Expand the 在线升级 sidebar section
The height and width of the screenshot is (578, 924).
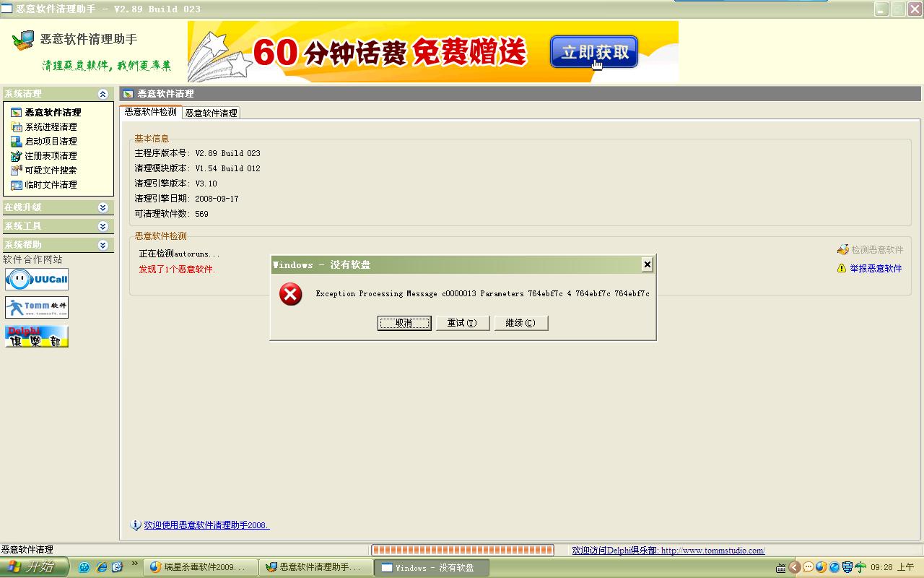pyautogui.click(x=103, y=207)
